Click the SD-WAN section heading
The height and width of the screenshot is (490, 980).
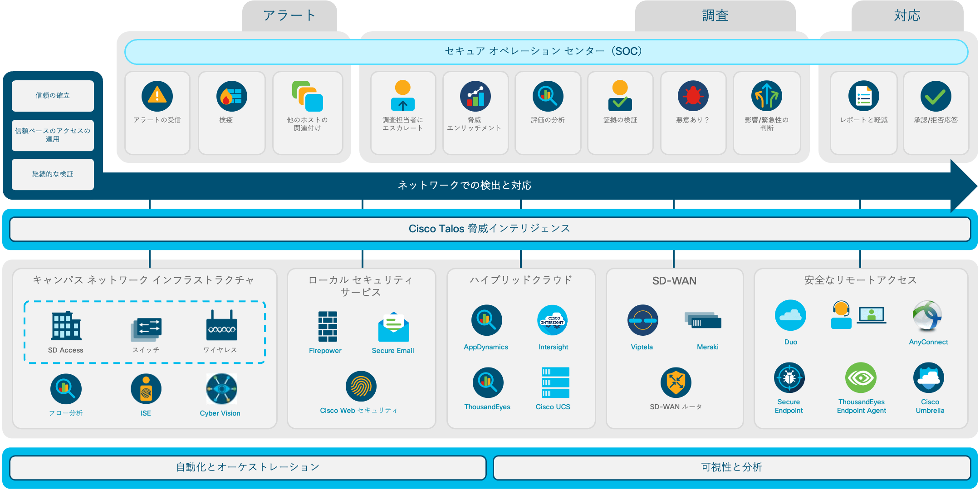click(674, 281)
